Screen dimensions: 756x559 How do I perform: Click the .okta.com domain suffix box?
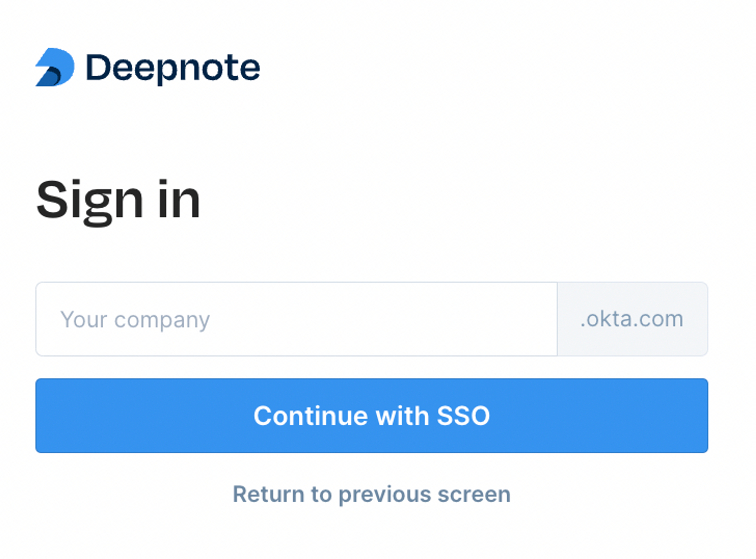pyautogui.click(x=632, y=319)
